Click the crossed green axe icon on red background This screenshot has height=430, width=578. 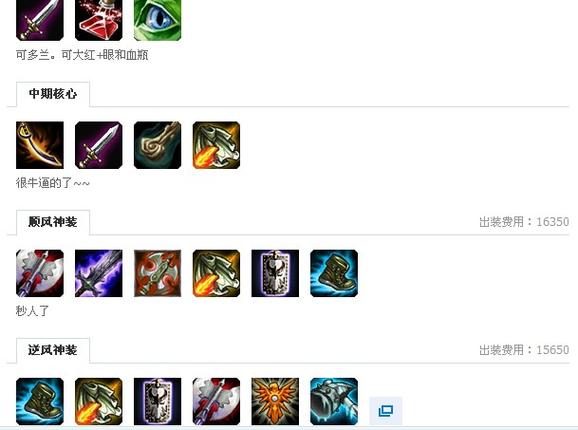pos(157,273)
